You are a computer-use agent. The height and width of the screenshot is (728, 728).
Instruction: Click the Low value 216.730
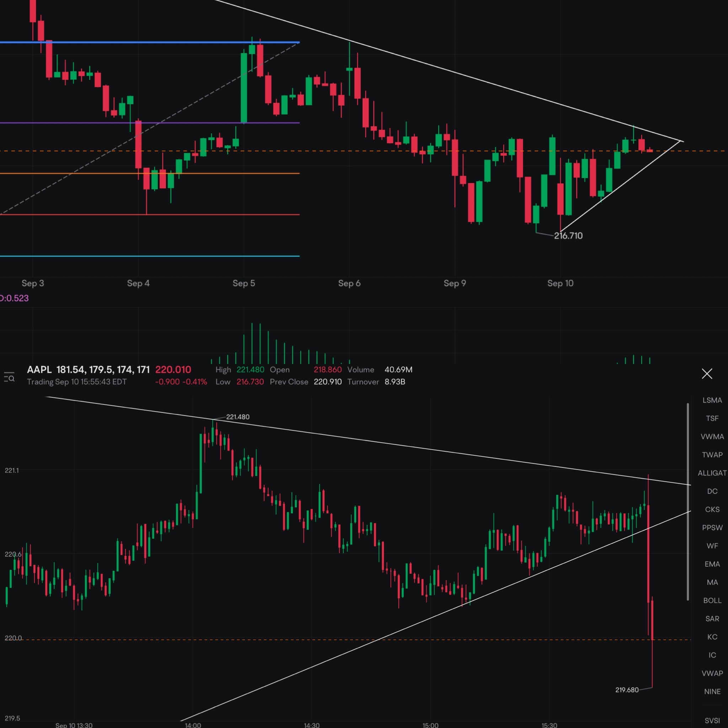[250, 382]
